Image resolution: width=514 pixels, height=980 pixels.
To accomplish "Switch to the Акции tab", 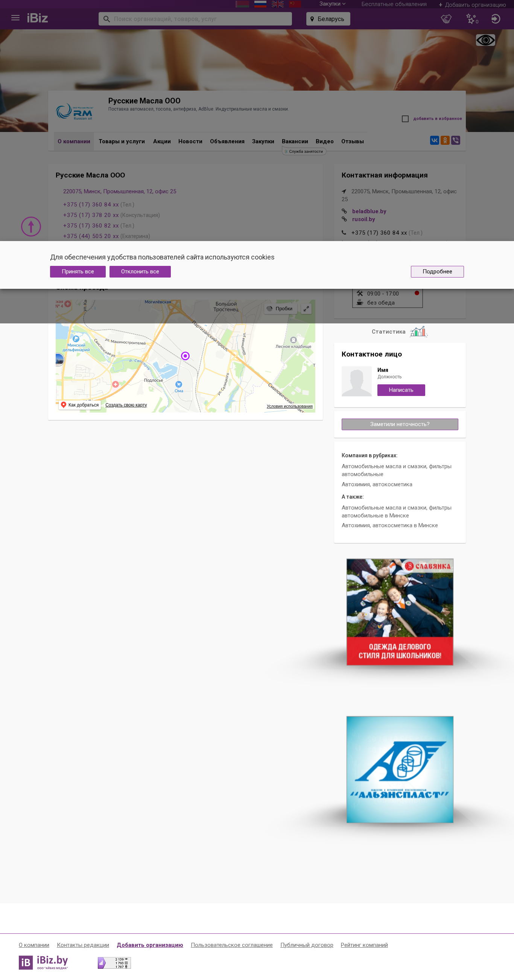I will pos(162,141).
